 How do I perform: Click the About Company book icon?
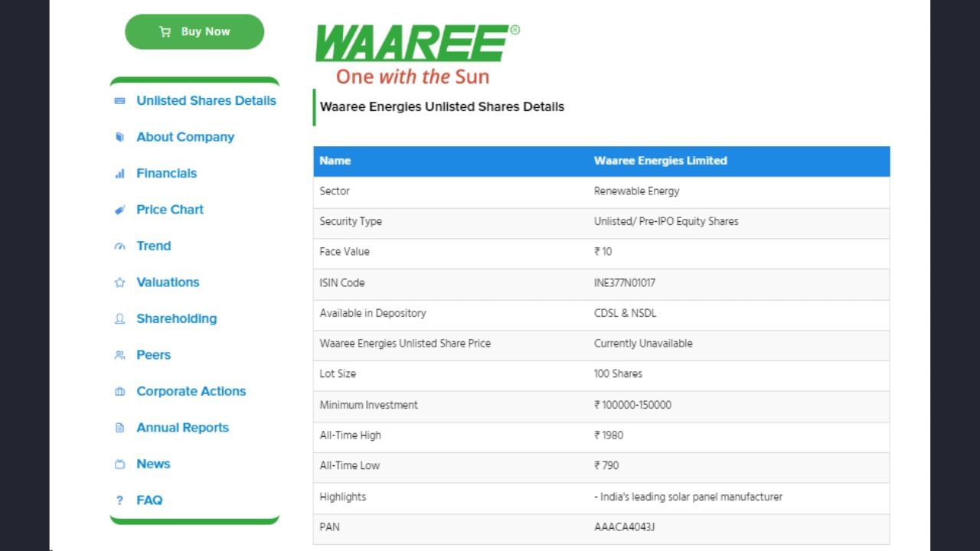(x=119, y=137)
